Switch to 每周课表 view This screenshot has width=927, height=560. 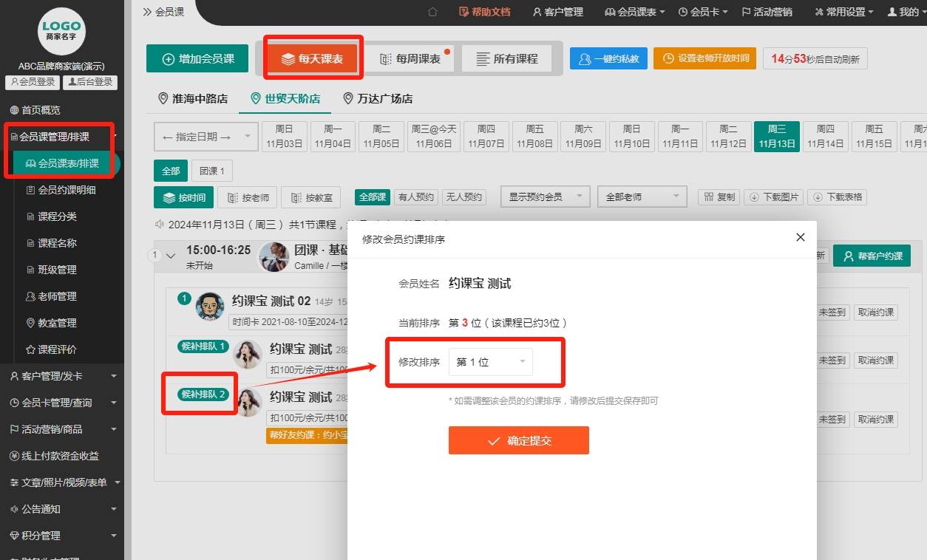[x=410, y=59]
